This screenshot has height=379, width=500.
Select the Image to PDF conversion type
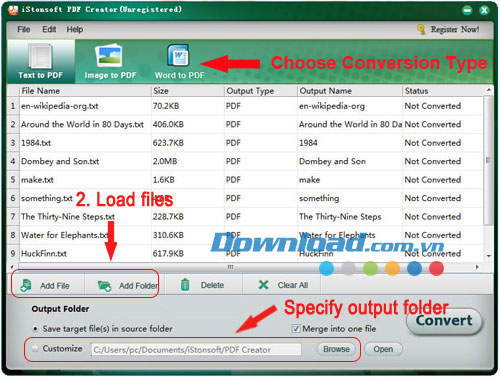(110, 62)
